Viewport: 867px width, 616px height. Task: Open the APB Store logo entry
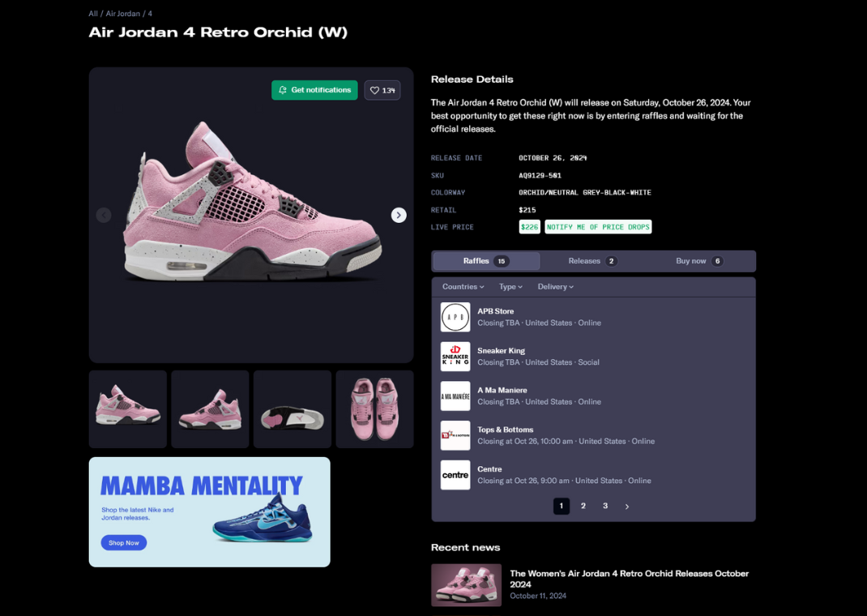click(x=455, y=317)
